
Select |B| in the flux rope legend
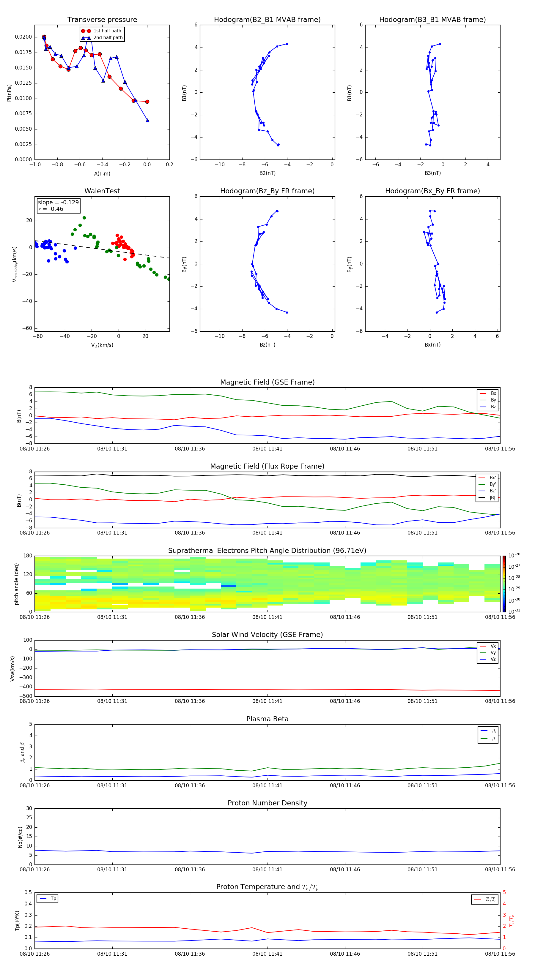click(x=487, y=498)
